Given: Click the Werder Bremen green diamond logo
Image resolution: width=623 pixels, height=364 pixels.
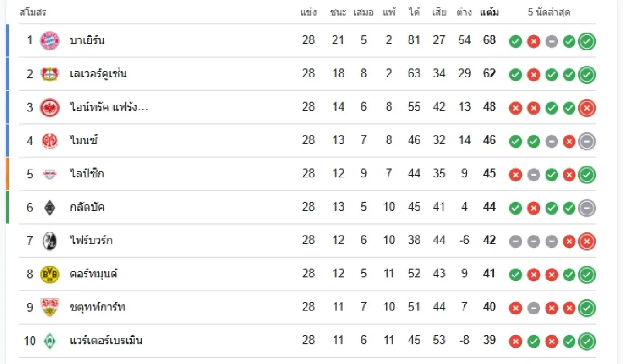Looking at the screenshot, I should 50,341.
